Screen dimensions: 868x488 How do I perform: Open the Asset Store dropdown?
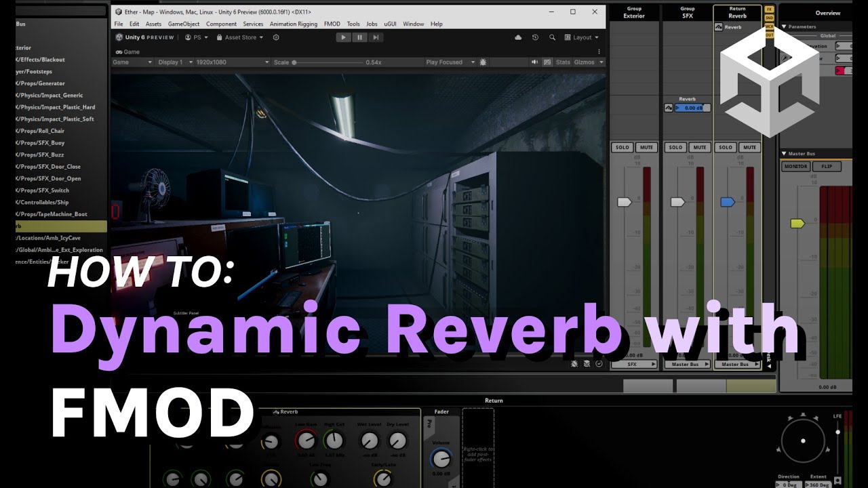click(241, 37)
